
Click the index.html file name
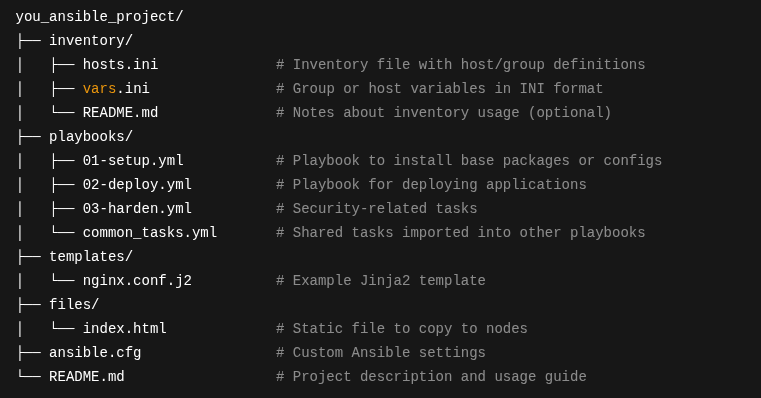[x=124, y=328]
